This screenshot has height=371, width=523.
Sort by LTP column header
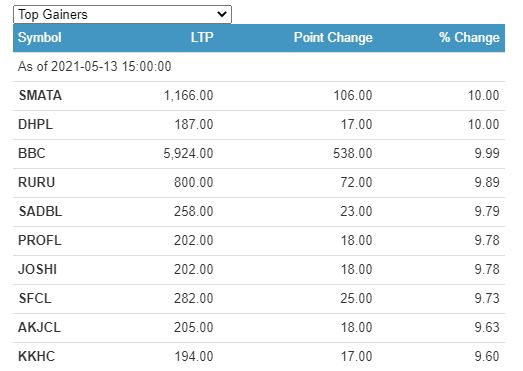point(202,37)
